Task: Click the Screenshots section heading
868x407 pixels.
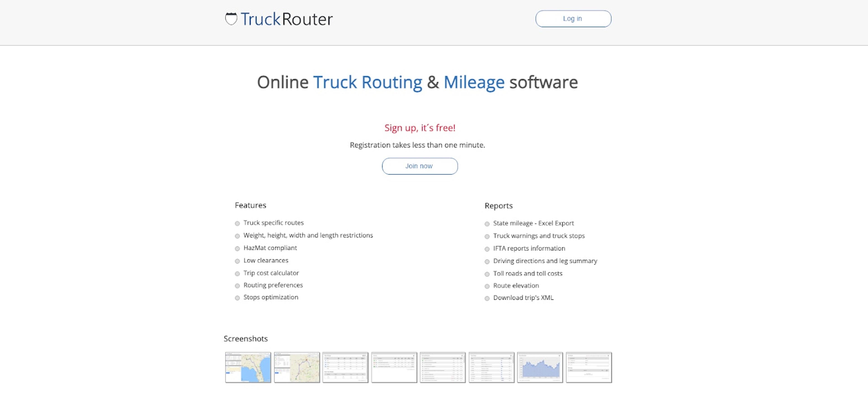Action: (246, 339)
